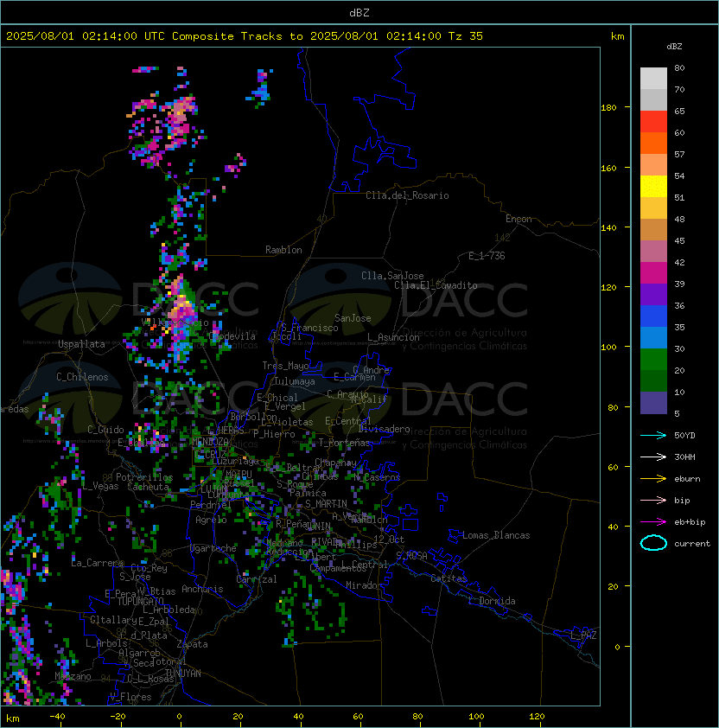The height and width of the screenshot is (728, 719).
Task: Click the 'Encon' place label
Action: click(519, 219)
